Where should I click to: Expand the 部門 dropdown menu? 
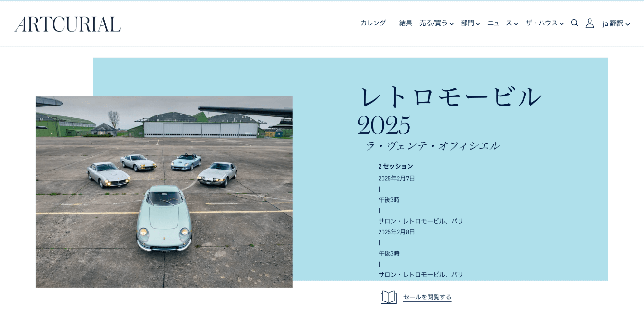tap(470, 23)
